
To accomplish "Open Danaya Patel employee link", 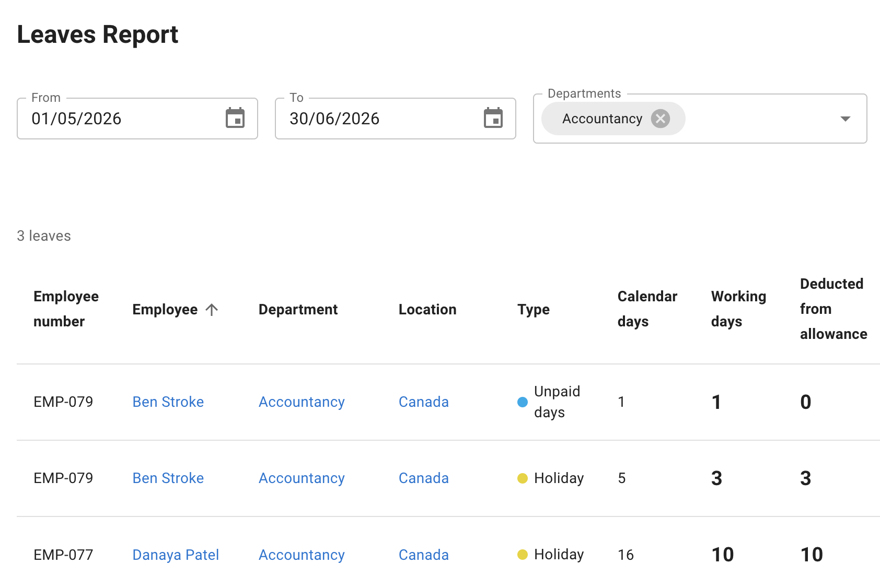I will pos(176,555).
